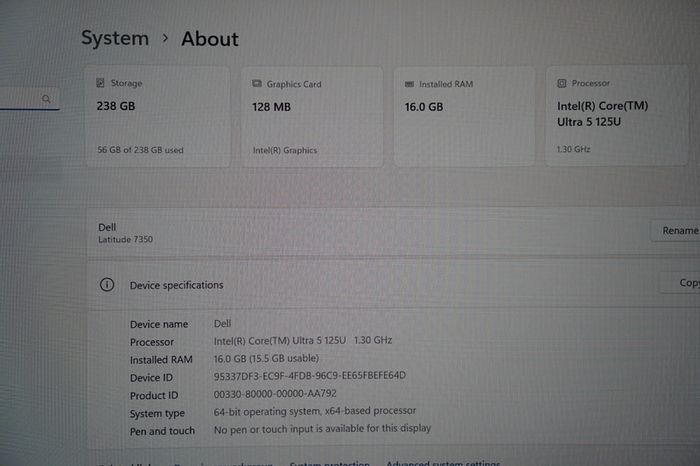Click the 'Product ID' label
This screenshot has width=700, height=466.
pos(154,395)
